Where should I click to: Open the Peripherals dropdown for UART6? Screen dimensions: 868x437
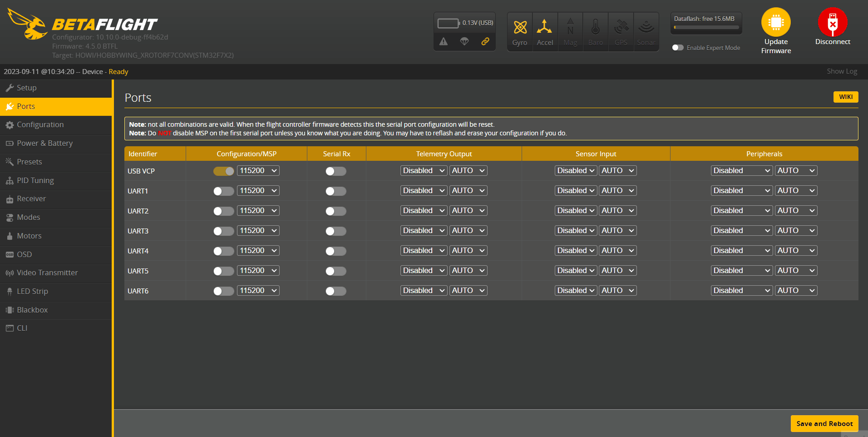(741, 290)
